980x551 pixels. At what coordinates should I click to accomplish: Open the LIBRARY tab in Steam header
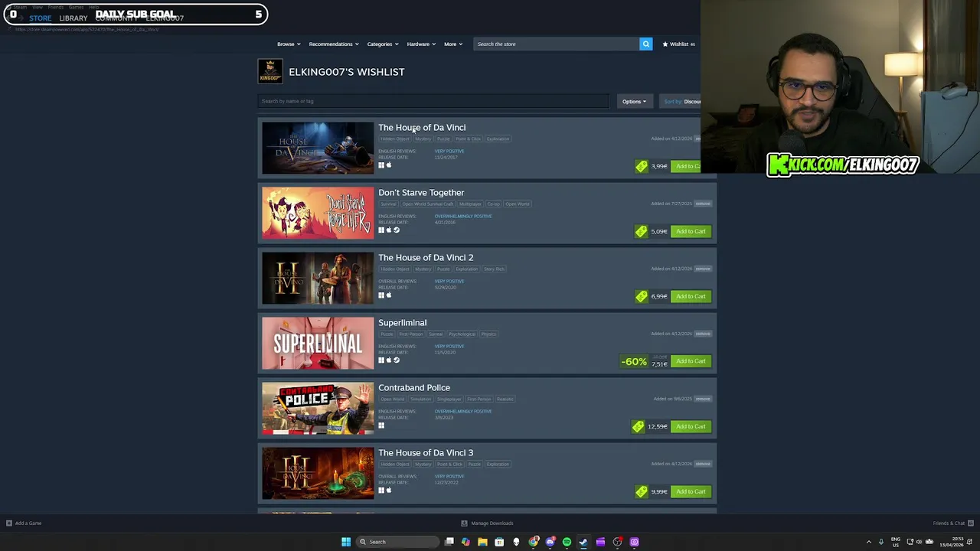point(73,18)
